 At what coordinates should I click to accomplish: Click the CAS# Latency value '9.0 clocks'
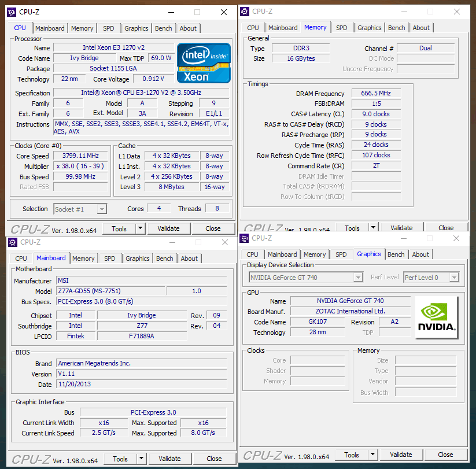[376, 114]
